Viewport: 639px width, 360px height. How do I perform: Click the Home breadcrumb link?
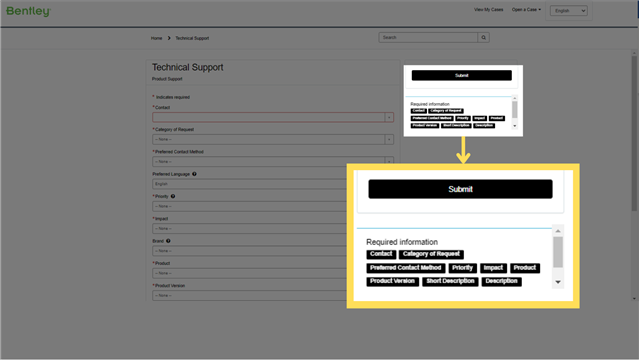coord(156,38)
